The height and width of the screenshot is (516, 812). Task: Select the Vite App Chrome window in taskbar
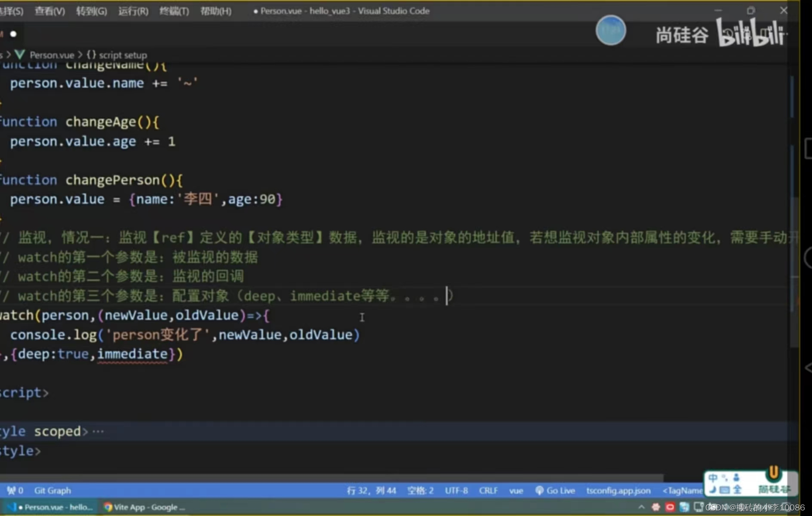click(x=144, y=507)
